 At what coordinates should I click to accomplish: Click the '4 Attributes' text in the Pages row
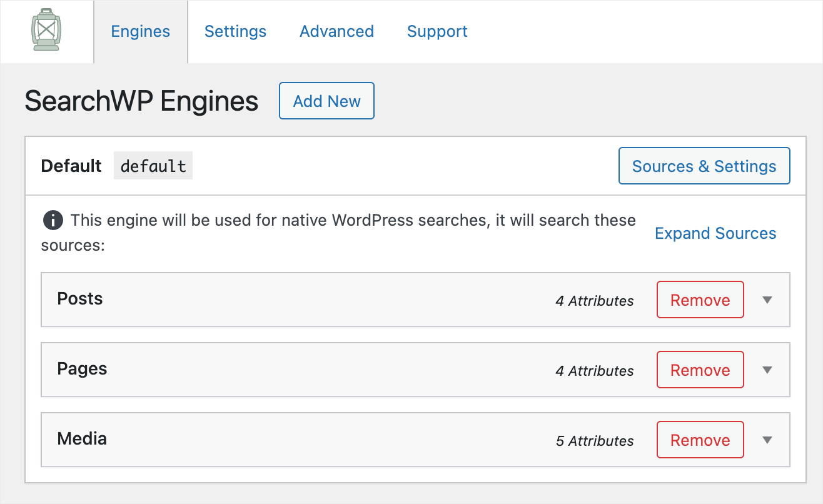coord(595,371)
